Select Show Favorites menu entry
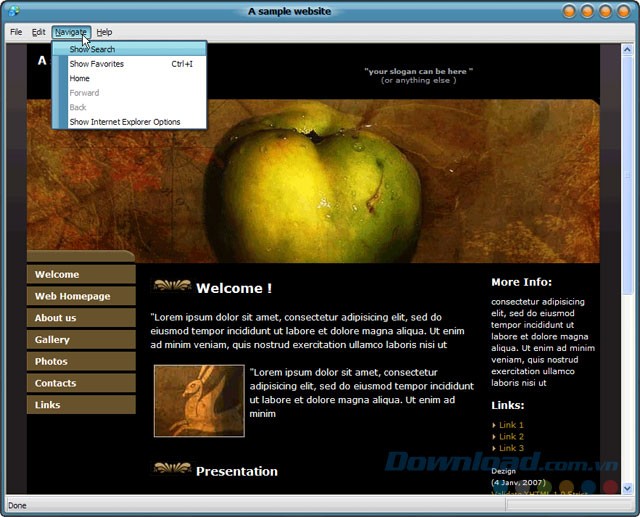Viewport: 640px width, 517px height. (x=129, y=64)
